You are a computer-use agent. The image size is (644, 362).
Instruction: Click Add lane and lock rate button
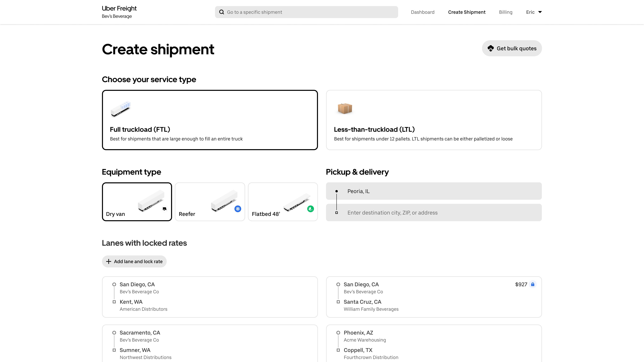(134, 261)
